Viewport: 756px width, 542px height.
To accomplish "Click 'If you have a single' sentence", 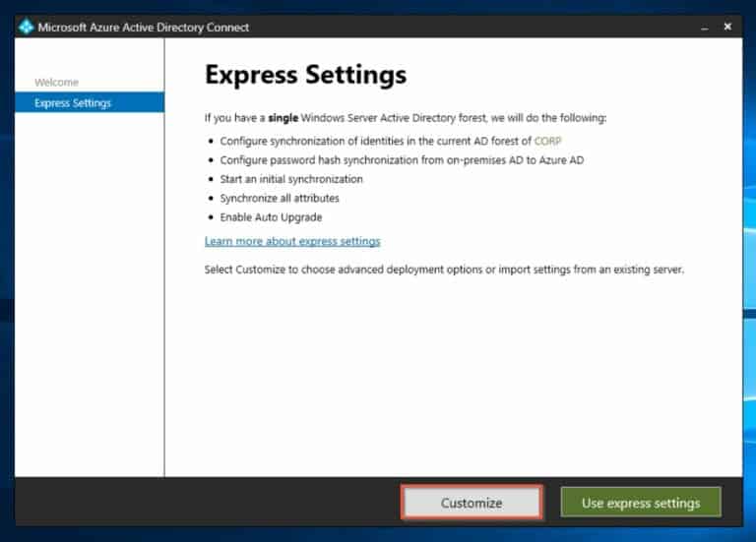I will point(406,118).
